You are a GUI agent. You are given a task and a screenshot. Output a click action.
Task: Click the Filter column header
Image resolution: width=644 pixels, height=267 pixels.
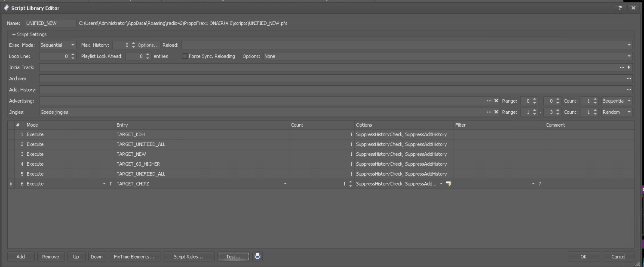pyautogui.click(x=499, y=125)
